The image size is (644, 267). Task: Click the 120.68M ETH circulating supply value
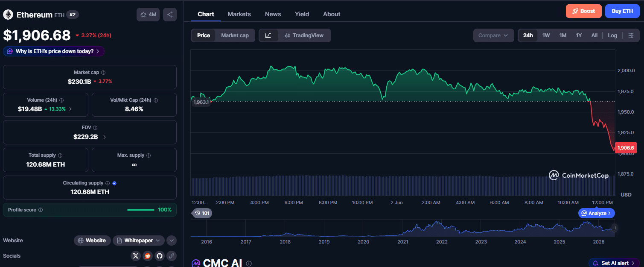click(90, 192)
